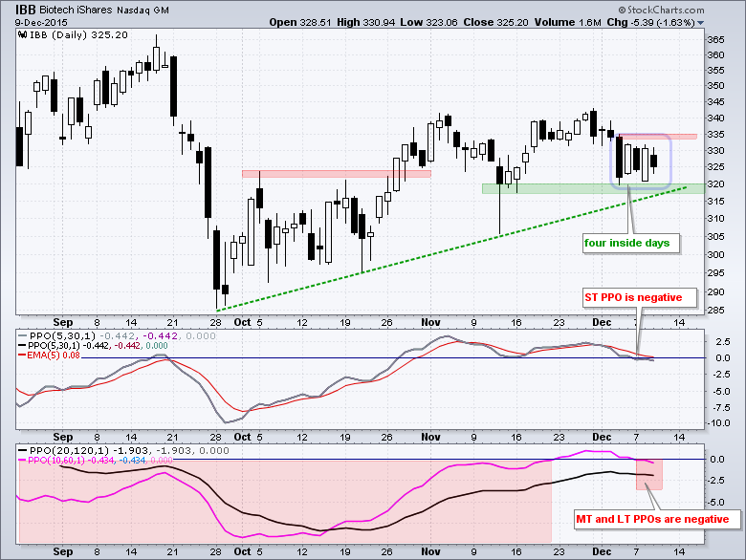Image resolution: width=746 pixels, height=560 pixels.
Task: Click the Biotech iShares name
Action: pos(76,10)
